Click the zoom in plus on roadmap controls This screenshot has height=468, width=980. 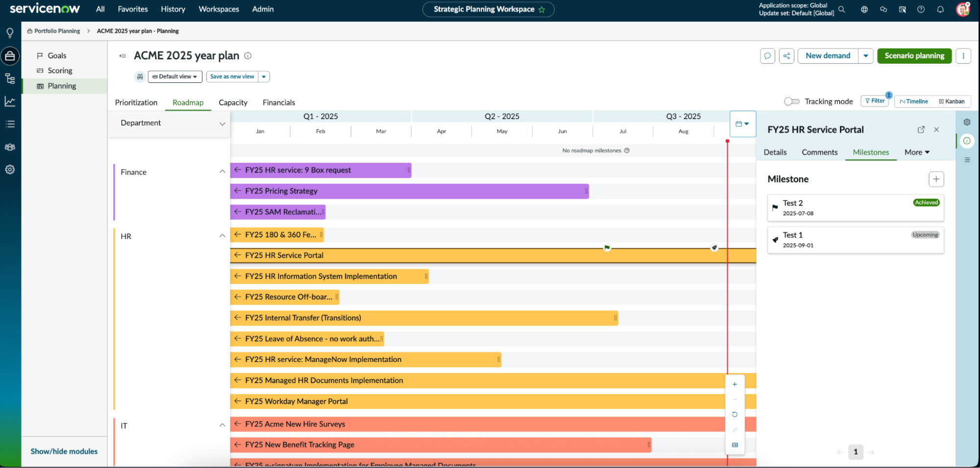pos(734,385)
